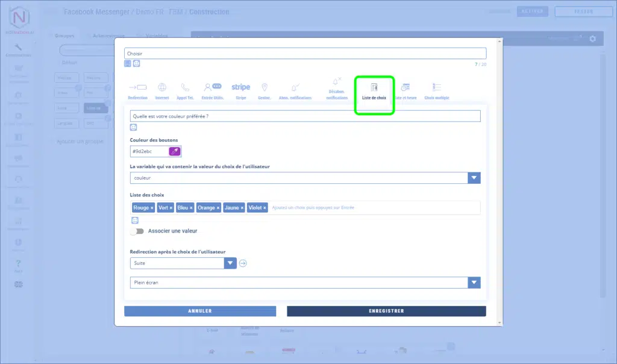
Task: Select the Redirection action icon
Action: pos(137,90)
